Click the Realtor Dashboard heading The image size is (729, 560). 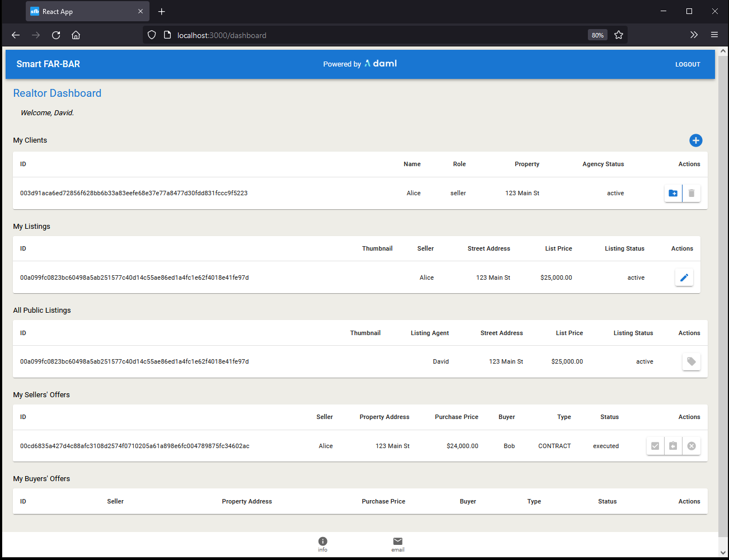point(57,93)
